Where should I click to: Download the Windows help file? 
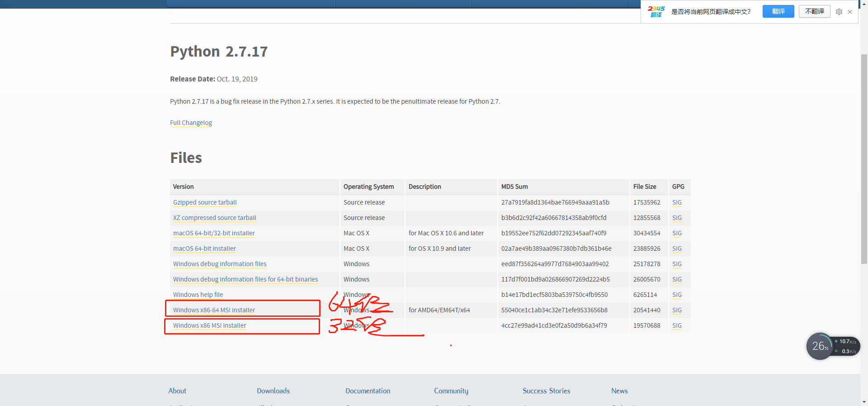pyautogui.click(x=198, y=295)
